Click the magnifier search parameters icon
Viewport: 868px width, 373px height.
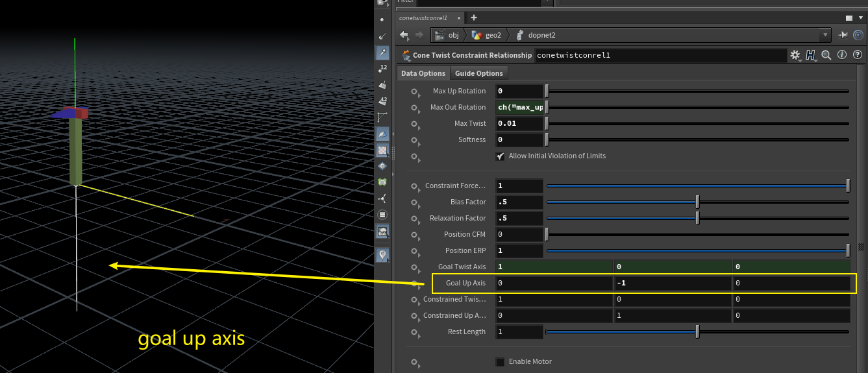pyautogui.click(x=826, y=56)
